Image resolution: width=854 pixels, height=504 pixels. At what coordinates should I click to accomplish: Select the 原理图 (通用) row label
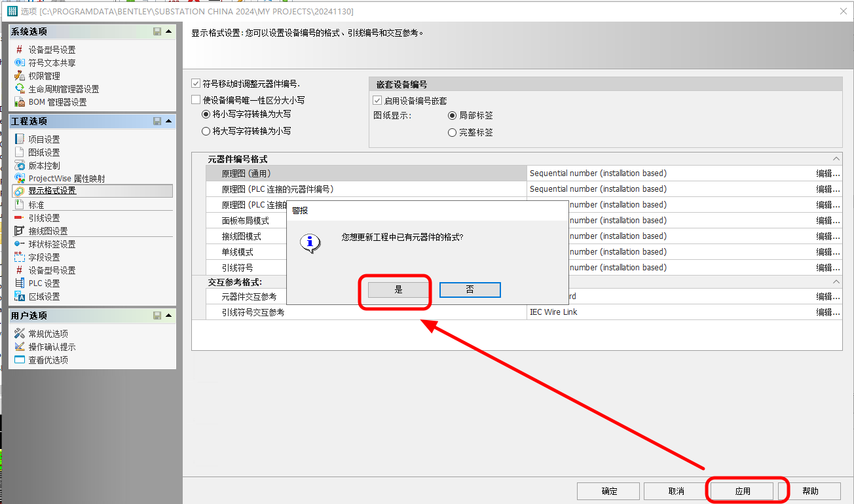tap(246, 173)
